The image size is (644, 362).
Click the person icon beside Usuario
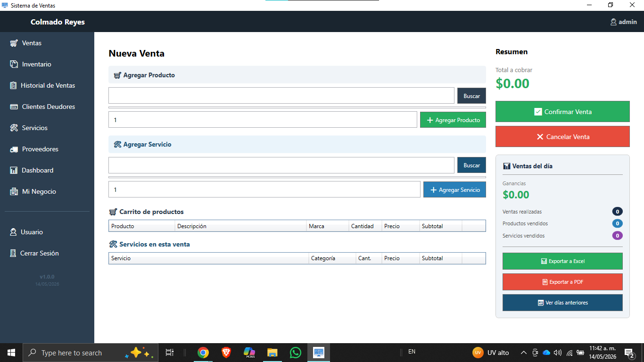[14, 232]
